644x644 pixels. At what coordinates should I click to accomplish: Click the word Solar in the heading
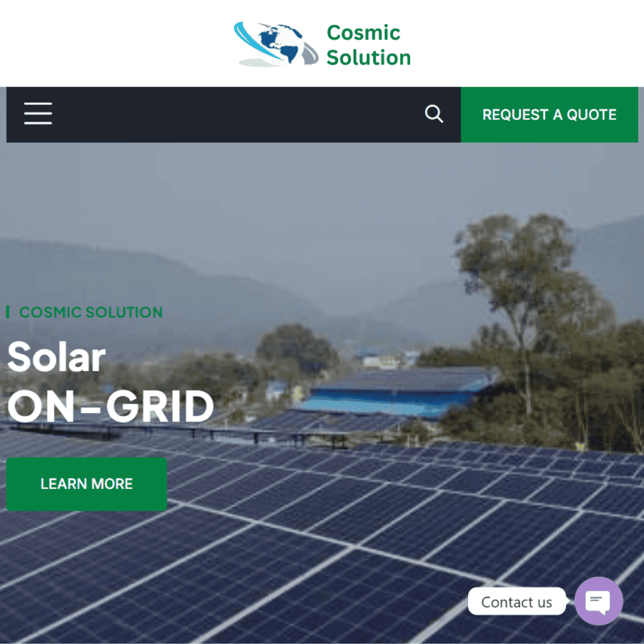(57, 357)
